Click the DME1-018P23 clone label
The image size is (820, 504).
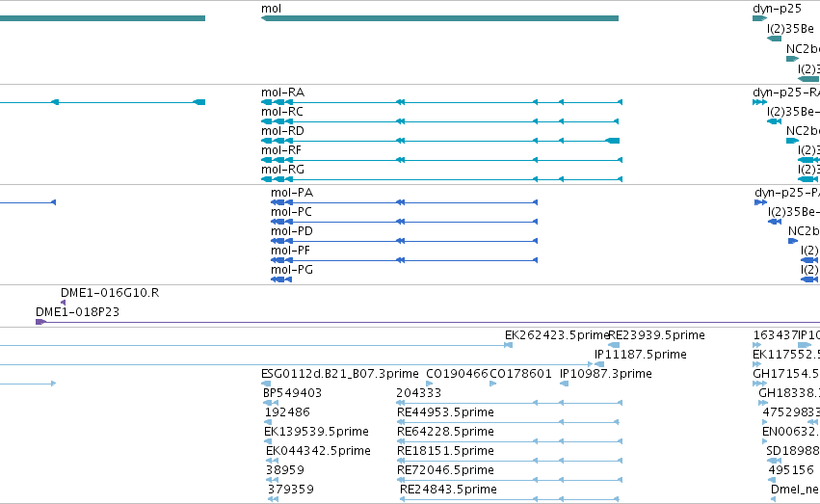pyautogui.click(x=77, y=312)
